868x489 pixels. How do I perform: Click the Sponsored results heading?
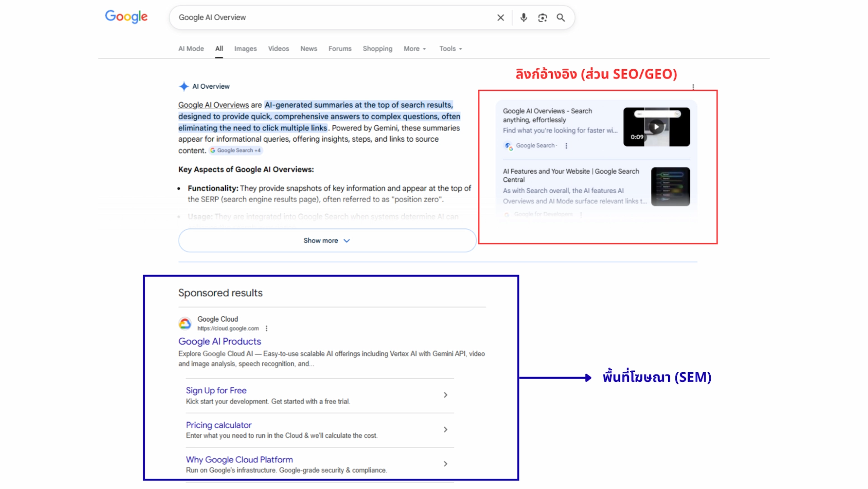pyautogui.click(x=220, y=293)
